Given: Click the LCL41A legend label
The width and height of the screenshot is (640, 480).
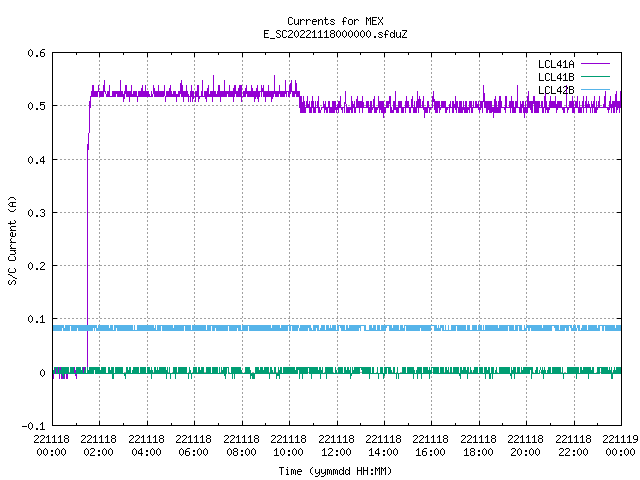Looking at the screenshot, I should tap(556, 64).
